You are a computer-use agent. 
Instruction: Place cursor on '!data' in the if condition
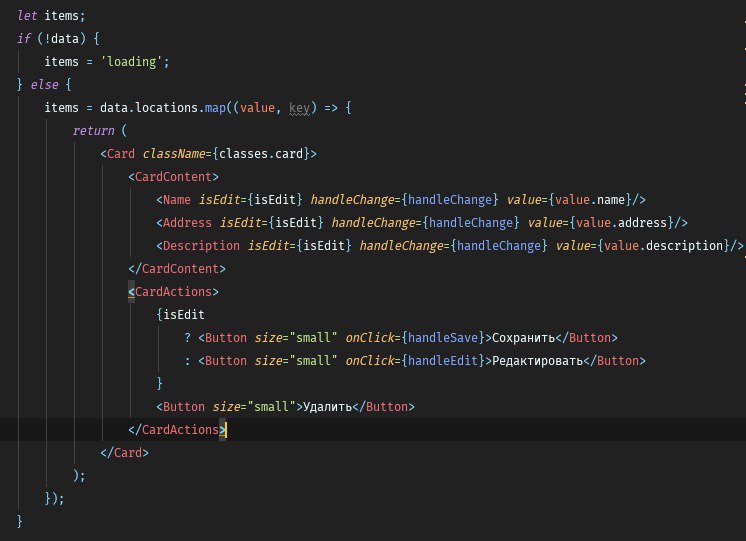coord(61,39)
